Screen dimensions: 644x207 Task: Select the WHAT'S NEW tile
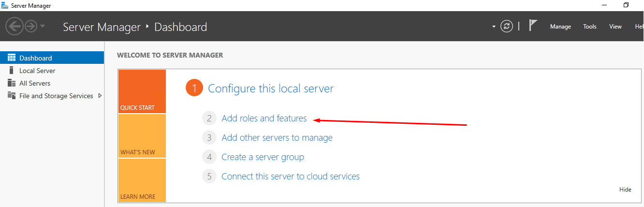142,136
